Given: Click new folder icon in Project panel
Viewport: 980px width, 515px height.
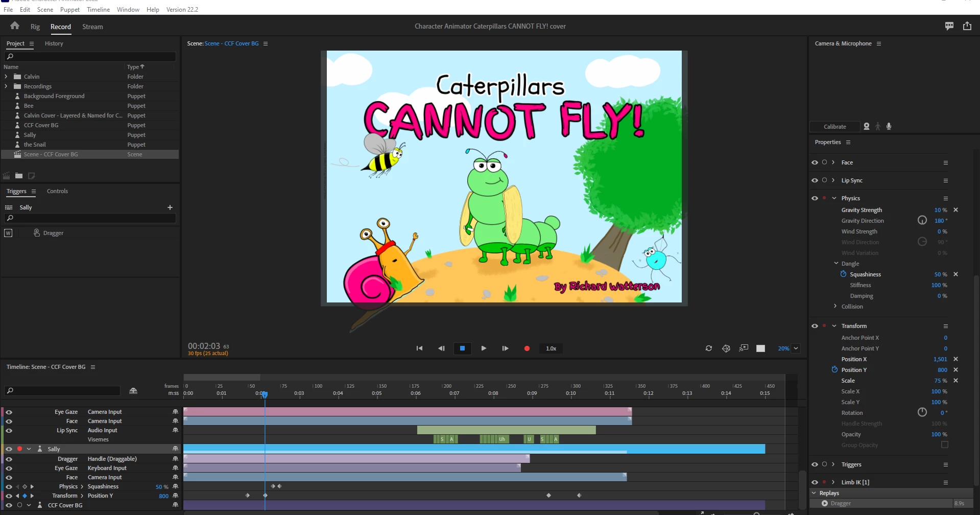Looking at the screenshot, I should point(19,176).
